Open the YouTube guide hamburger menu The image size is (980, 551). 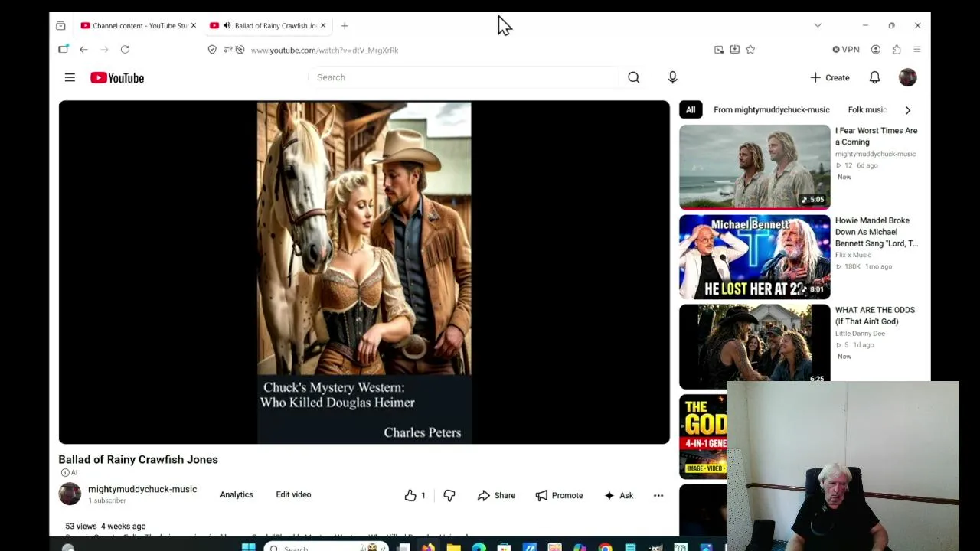click(x=70, y=77)
